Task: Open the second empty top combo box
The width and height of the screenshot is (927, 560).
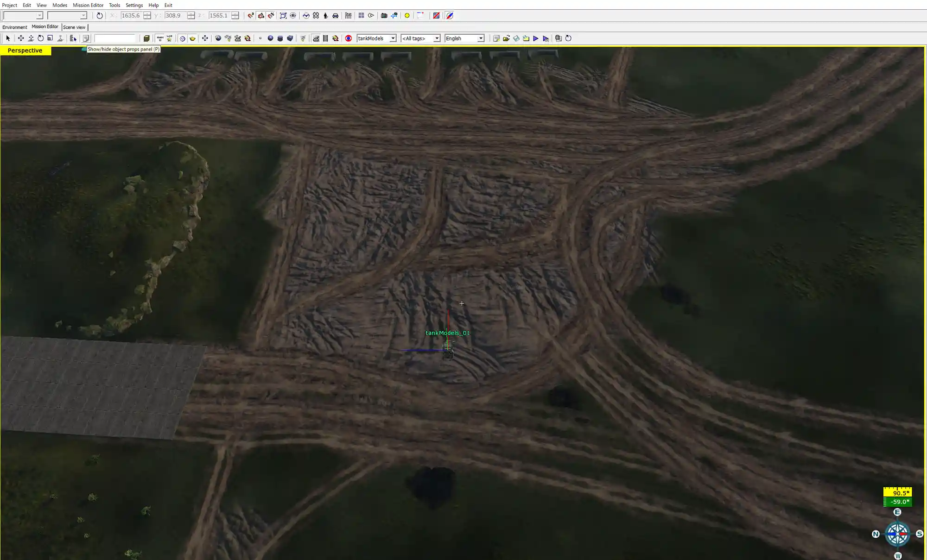Action: click(x=67, y=16)
